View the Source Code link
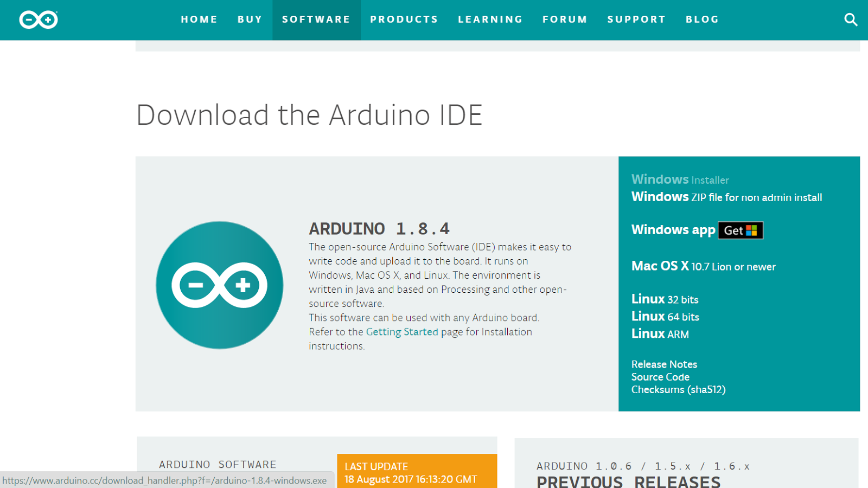The height and width of the screenshot is (488, 868). pyautogui.click(x=660, y=377)
